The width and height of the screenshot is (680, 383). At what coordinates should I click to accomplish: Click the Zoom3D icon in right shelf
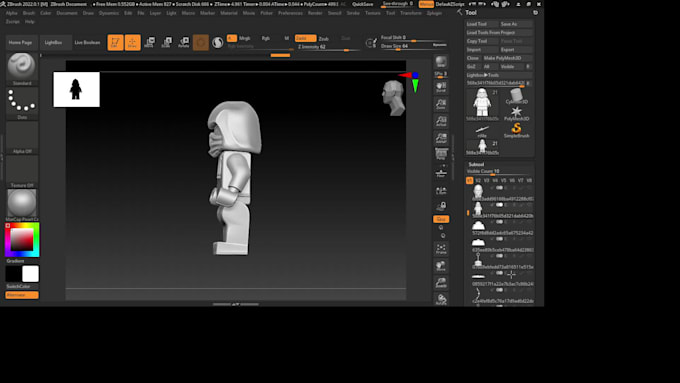441,283
